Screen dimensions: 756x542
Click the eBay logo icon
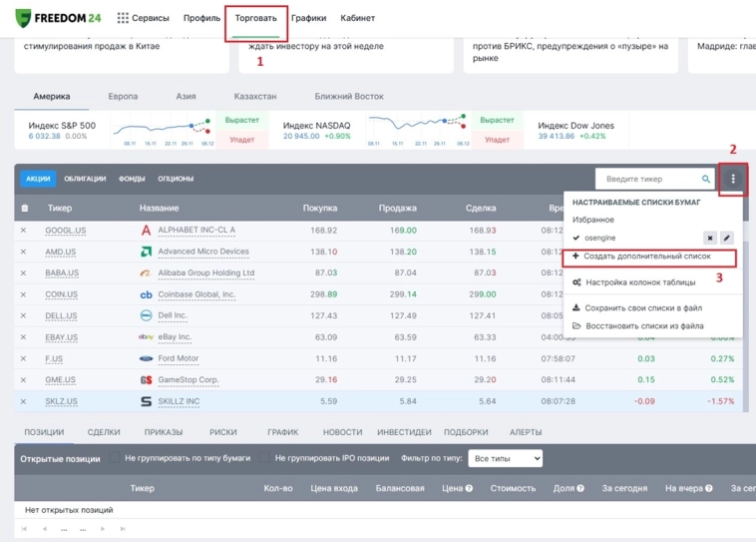(146, 337)
